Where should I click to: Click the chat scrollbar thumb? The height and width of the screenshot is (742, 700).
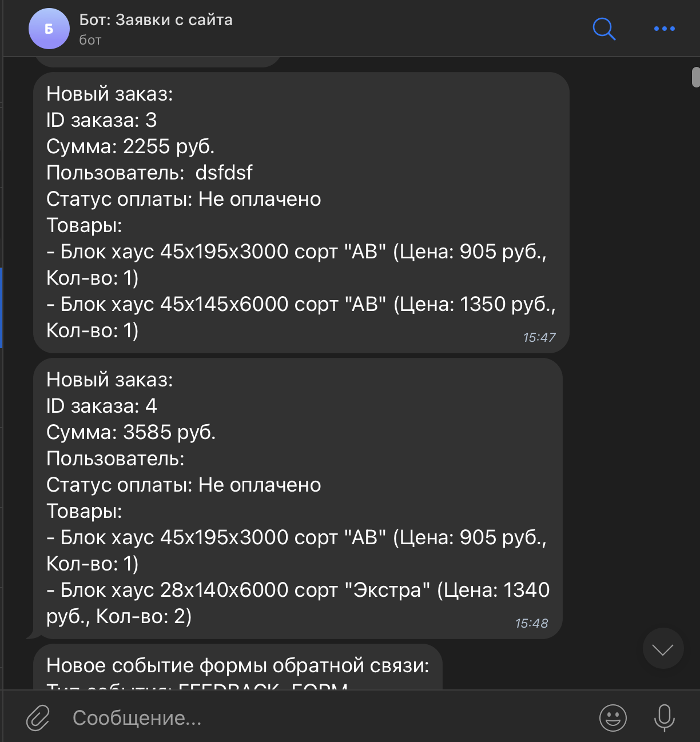point(696,77)
